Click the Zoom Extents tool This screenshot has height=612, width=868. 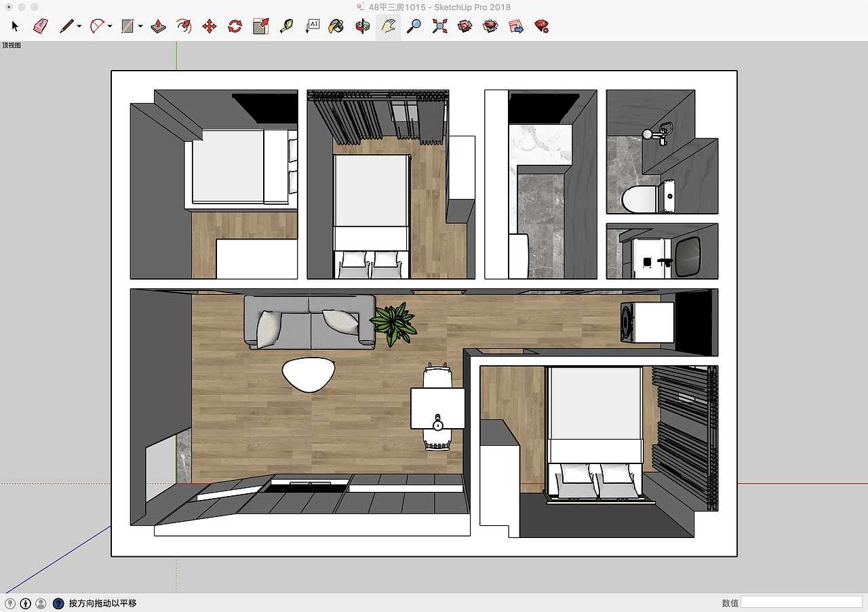pos(440,26)
